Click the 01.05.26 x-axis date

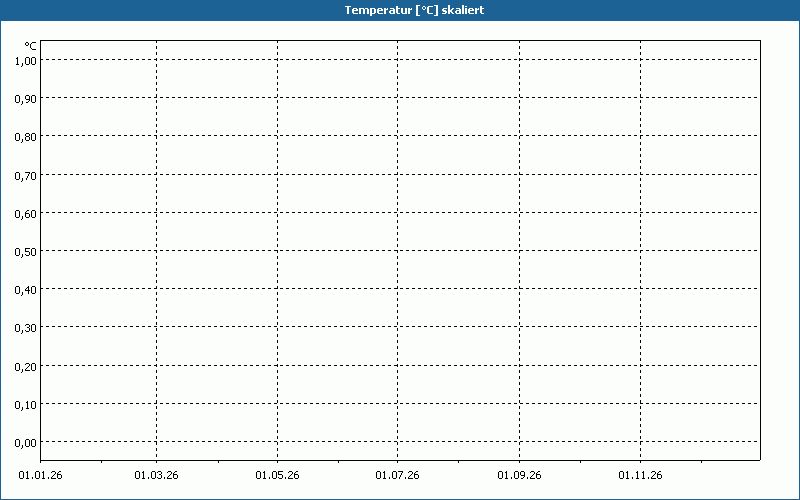point(277,476)
